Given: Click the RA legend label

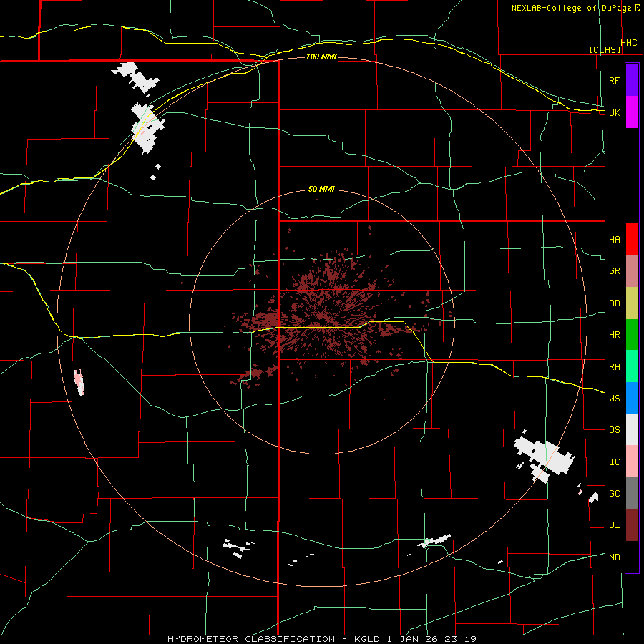Looking at the screenshot, I should (x=614, y=367).
